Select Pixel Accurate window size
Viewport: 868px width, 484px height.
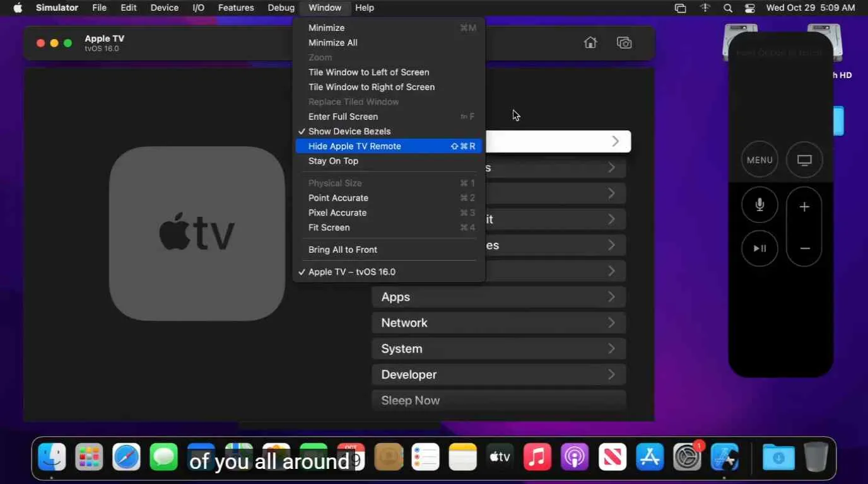(389, 213)
